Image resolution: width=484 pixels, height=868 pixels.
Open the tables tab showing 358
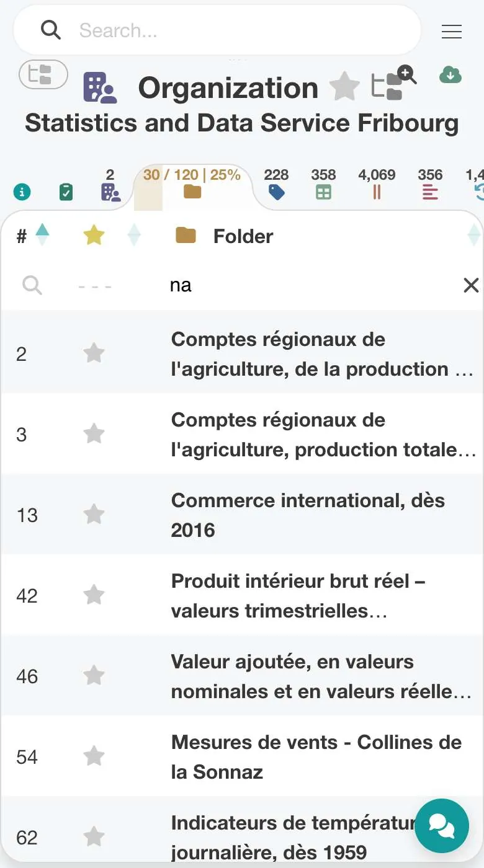323,184
